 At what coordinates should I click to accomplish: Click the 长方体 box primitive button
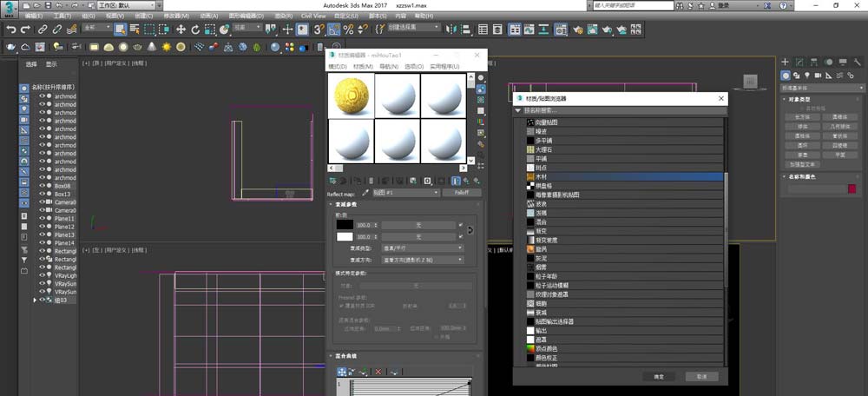point(800,115)
